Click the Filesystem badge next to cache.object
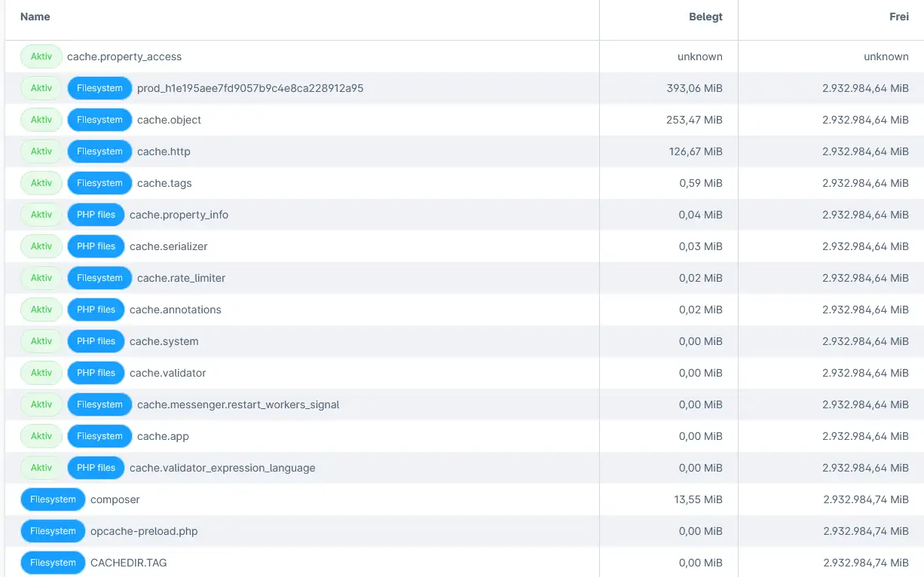Screen dimensions: 924x577 tap(99, 119)
